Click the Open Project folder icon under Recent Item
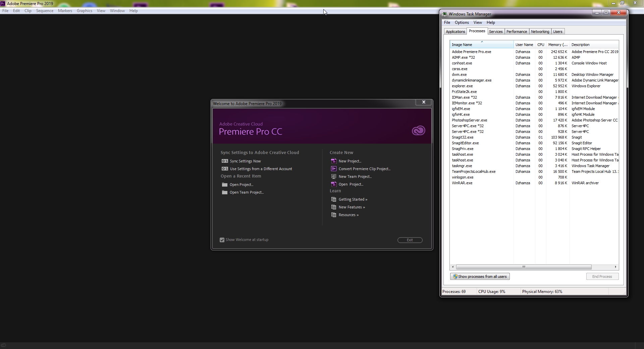 (x=225, y=185)
